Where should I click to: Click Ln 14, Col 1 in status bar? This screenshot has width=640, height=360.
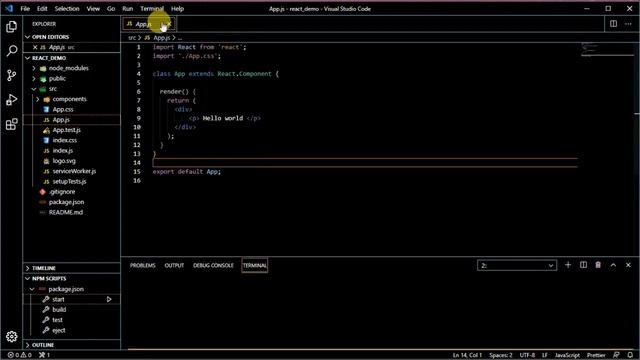pyautogui.click(x=467, y=355)
